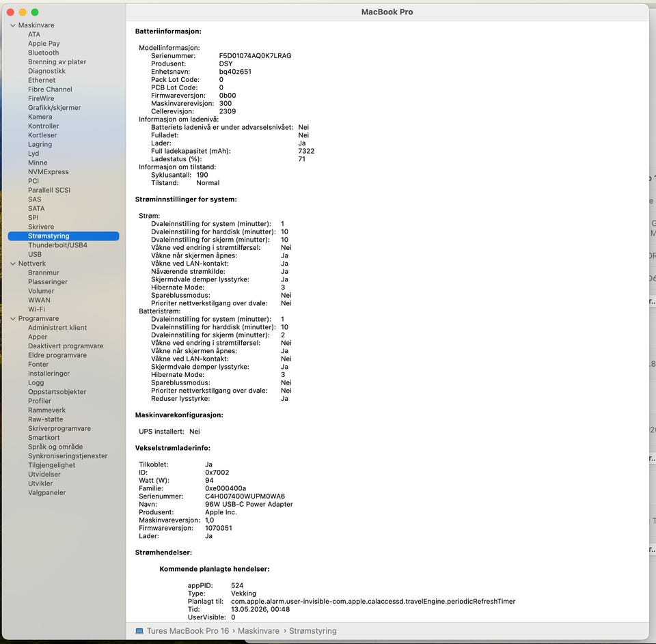
Task: Select Fibre Channel entry
Action: pyautogui.click(x=50, y=89)
